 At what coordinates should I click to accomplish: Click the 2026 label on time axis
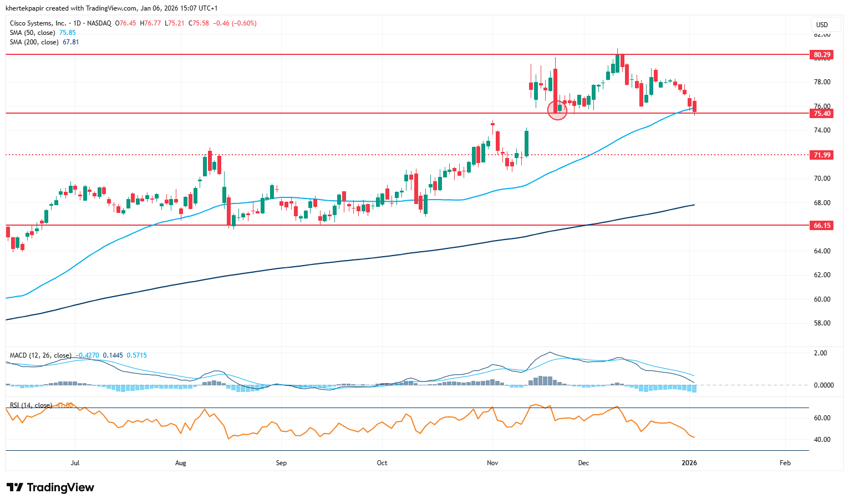click(689, 462)
